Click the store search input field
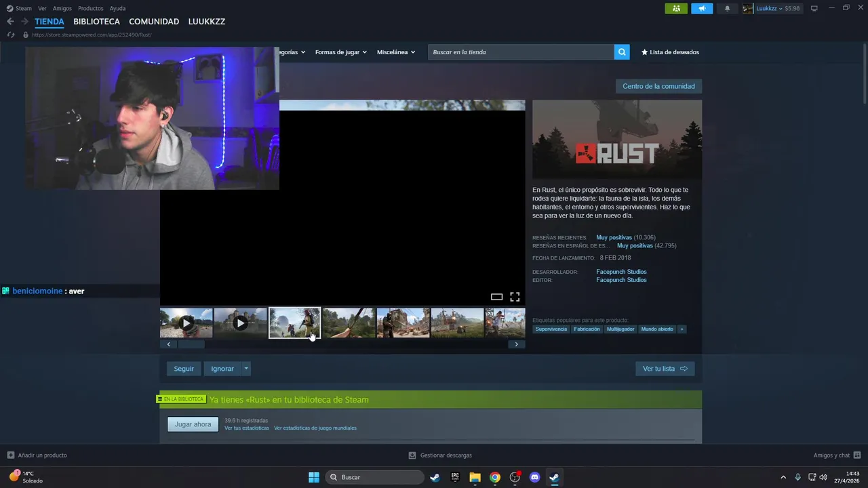 [521, 52]
